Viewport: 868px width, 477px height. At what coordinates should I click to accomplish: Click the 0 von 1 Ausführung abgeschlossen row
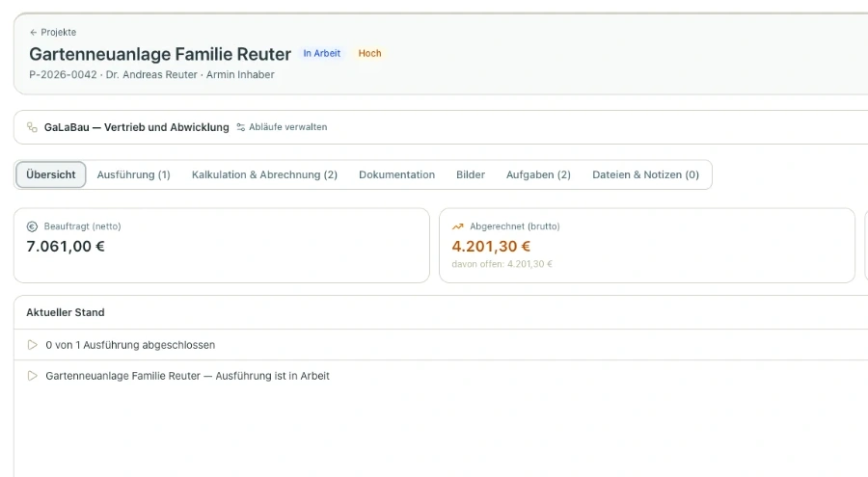441,345
